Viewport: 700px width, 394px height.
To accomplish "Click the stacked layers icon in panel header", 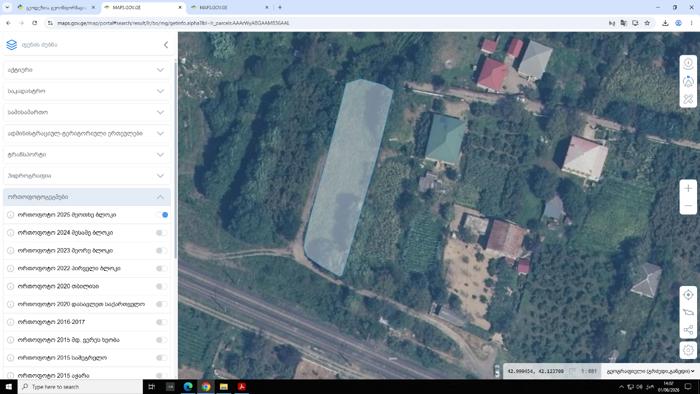I will [12, 45].
